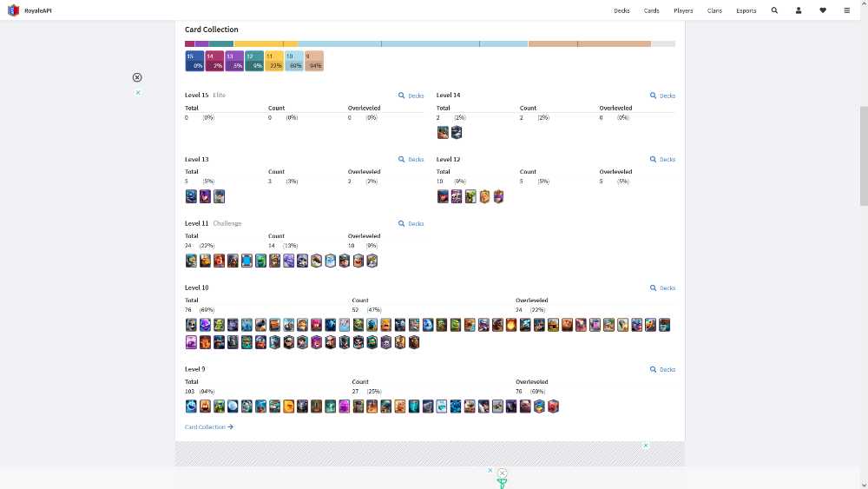Click the Level 15 Elite label
868x489 pixels.
click(205, 96)
